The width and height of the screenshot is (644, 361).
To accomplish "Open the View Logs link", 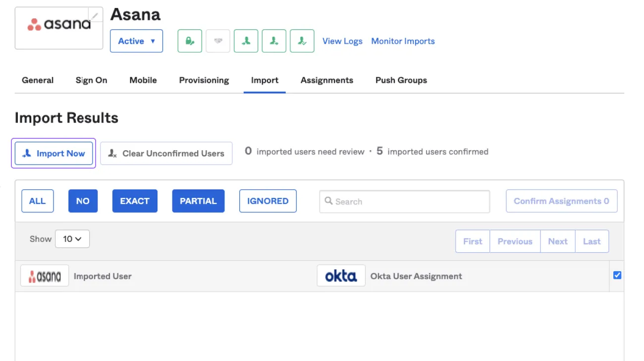I will [342, 41].
